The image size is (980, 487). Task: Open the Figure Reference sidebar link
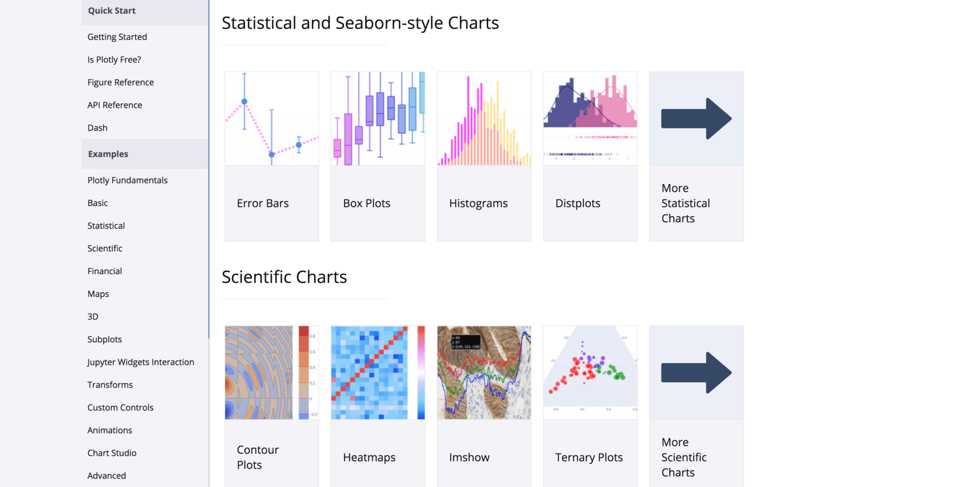coord(120,82)
